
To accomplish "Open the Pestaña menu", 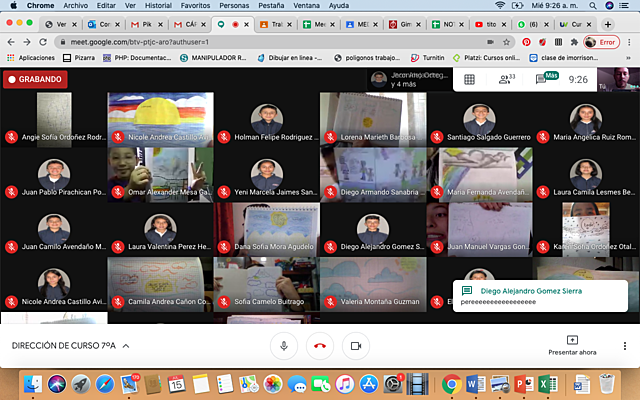I will [271, 5].
